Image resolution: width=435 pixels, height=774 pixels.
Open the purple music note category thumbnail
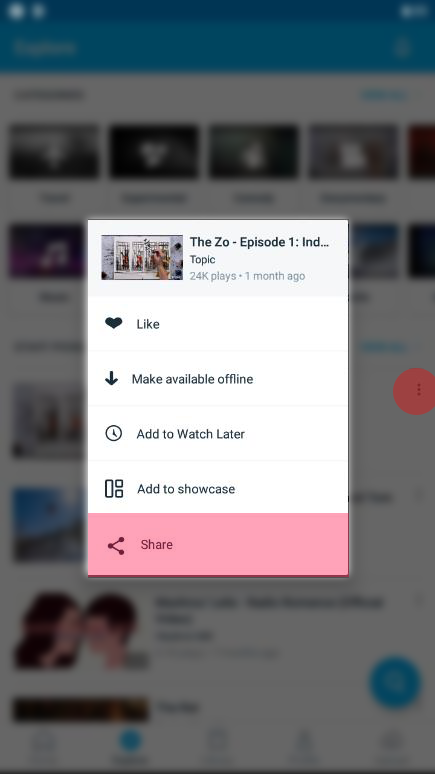[47, 251]
